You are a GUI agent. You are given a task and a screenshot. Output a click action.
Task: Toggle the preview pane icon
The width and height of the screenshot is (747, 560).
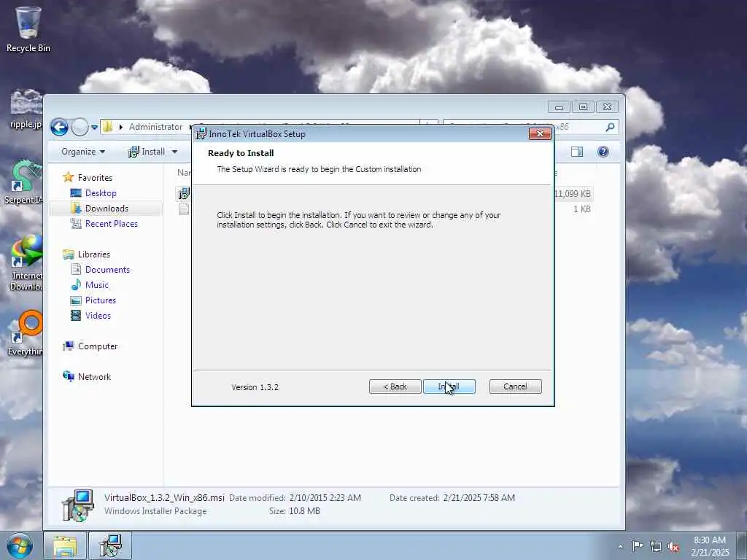click(x=577, y=152)
